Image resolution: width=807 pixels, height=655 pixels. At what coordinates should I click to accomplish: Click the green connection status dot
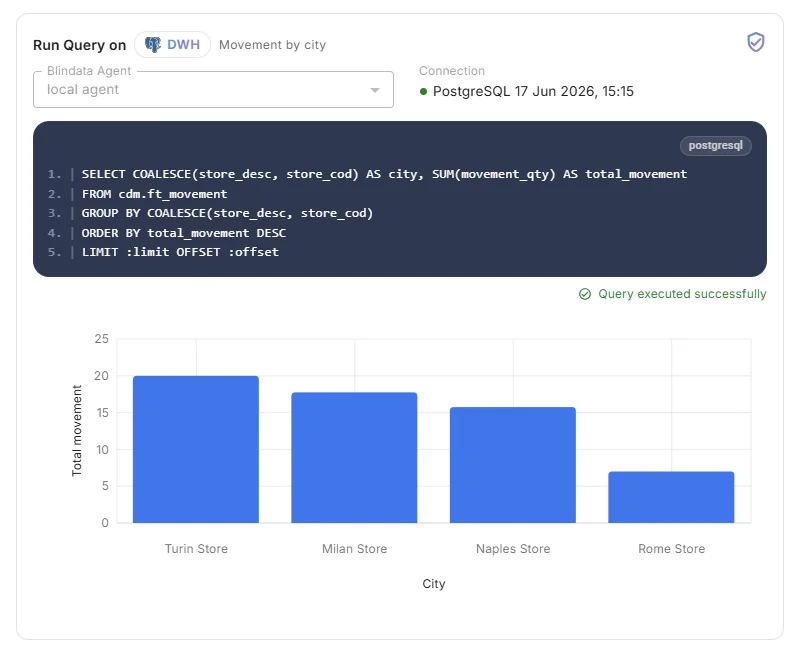coord(424,92)
